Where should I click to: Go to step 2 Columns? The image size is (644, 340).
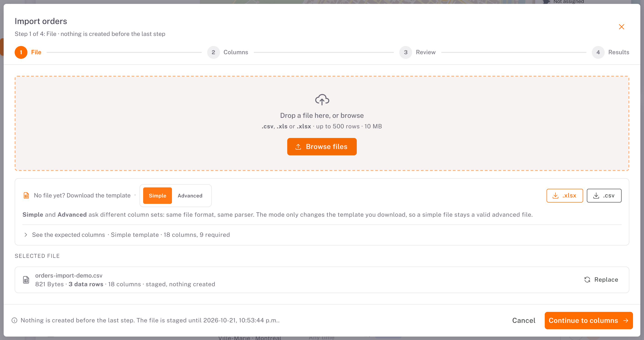pos(228,52)
